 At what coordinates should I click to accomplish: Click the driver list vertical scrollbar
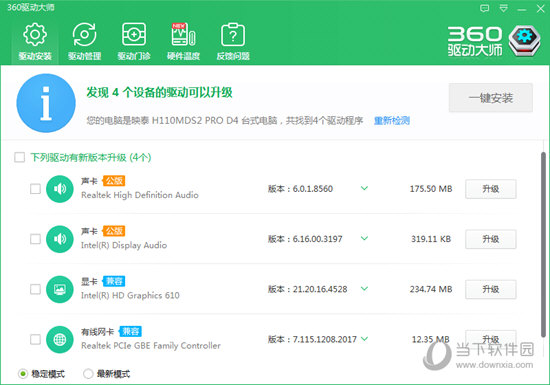click(543, 244)
